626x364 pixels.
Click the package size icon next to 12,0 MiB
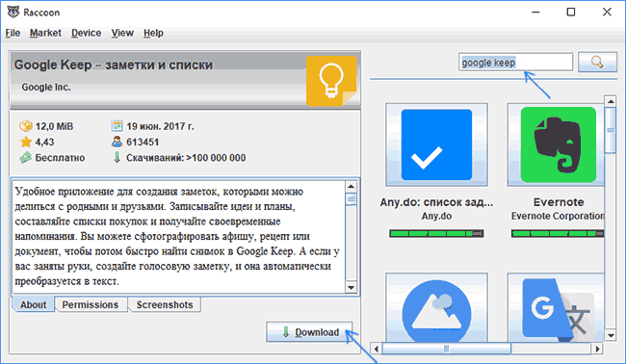(26, 126)
